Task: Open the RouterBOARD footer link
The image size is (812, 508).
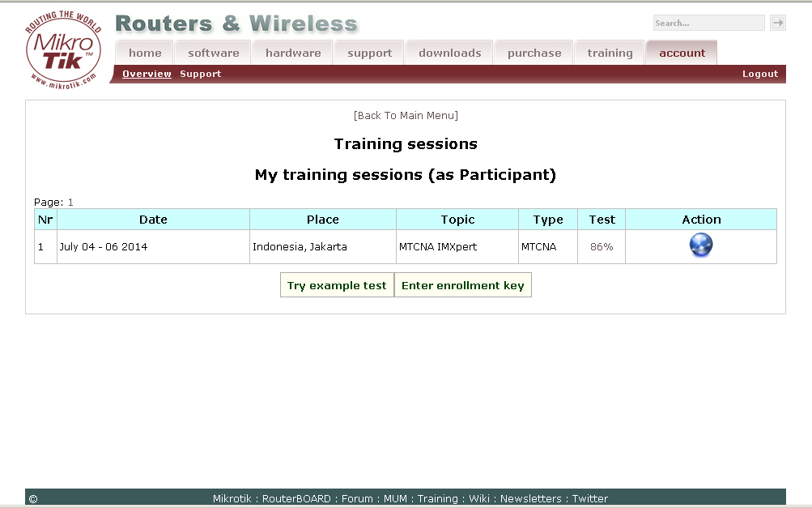Action: tap(296, 498)
